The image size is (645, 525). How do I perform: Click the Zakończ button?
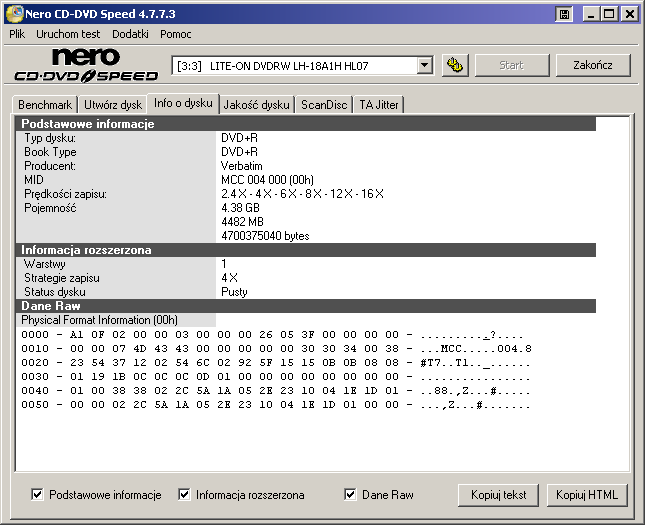pyautogui.click(x=593, y=65)
